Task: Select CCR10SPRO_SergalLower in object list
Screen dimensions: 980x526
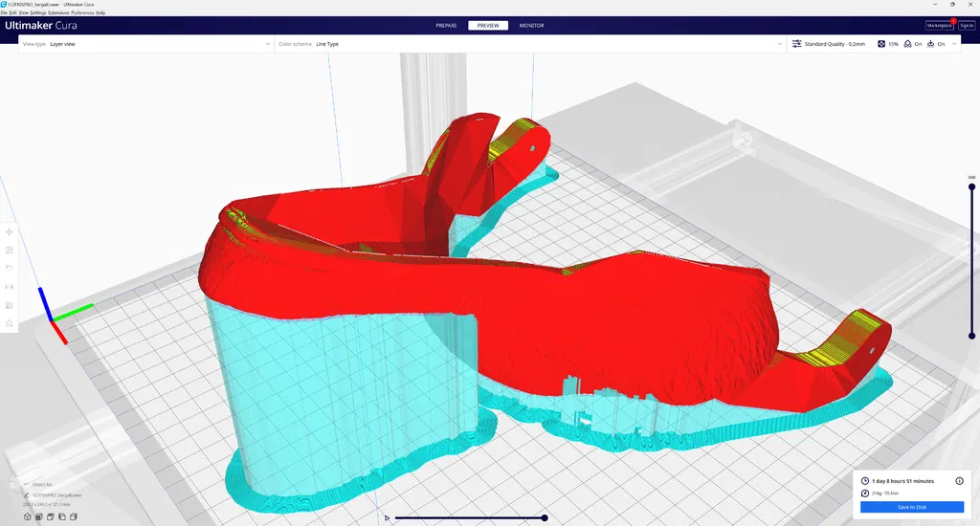Action: [56, 494]
